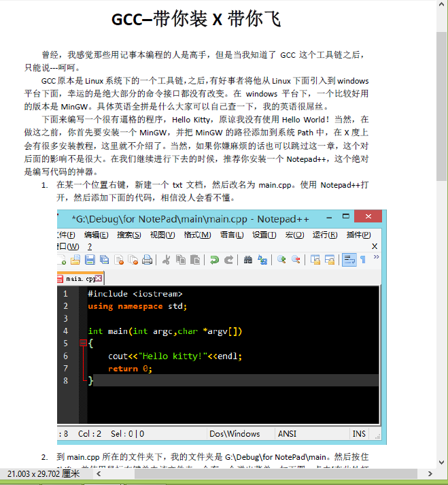Click the Paste icon in Notepad++ toolbar
Image resolution: width=448 pixels, height=485 pixels.
pos(195,260)
